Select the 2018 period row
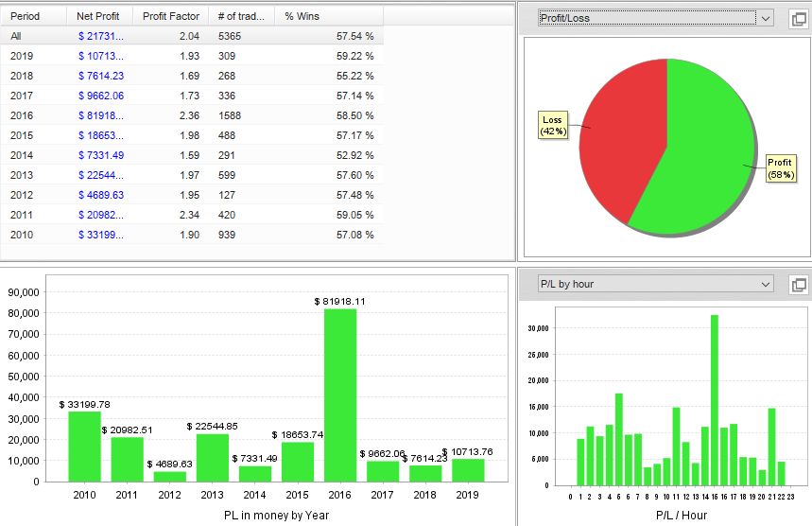The width and height of the screenshot is (812, 526). [x=192, y=76]
